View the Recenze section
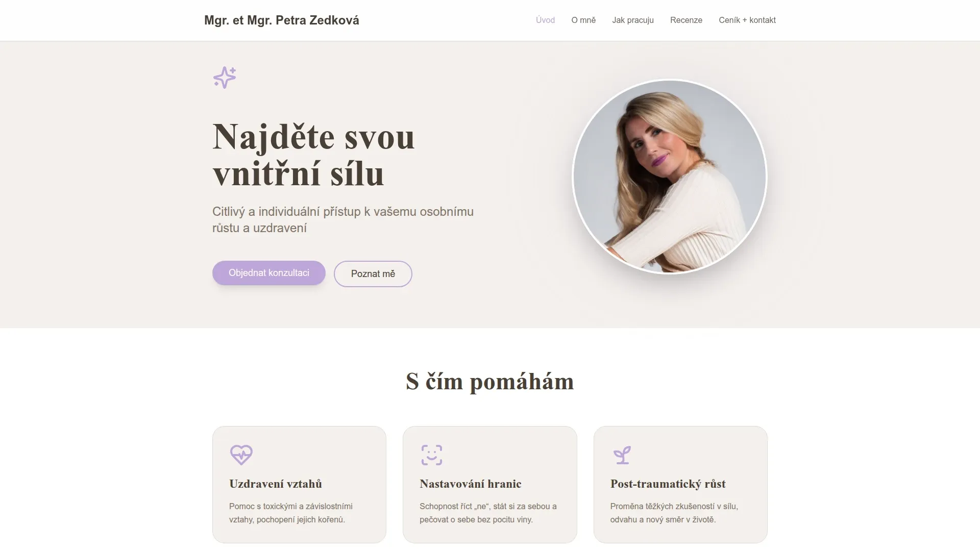Image resolution: width=980 pixels, height=551 pixels. coord(686,20)
